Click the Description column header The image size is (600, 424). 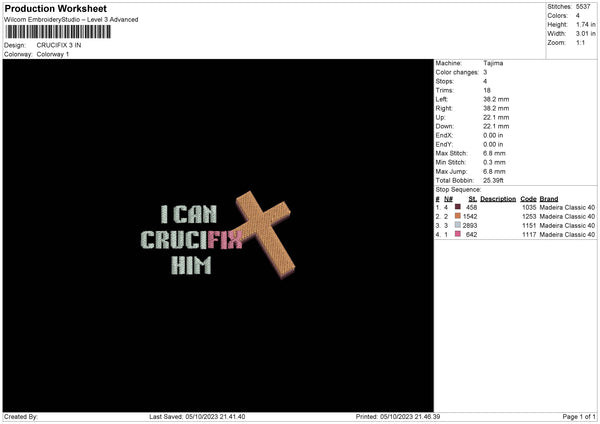[x=498, y=199]
